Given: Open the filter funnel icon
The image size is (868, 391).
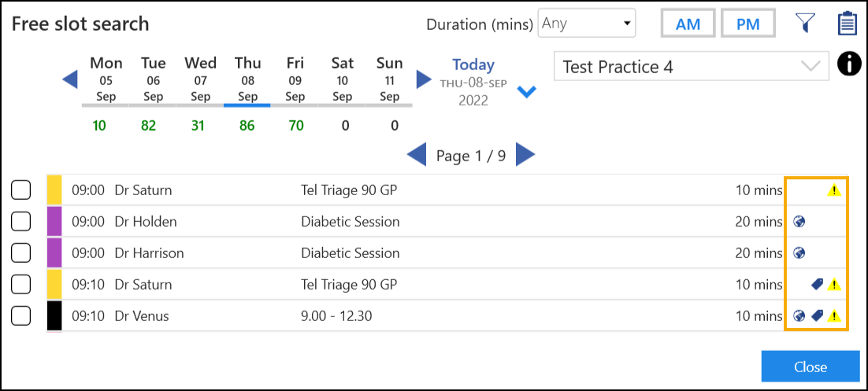Looking at the screenshot, I should (x=804, y=24).
